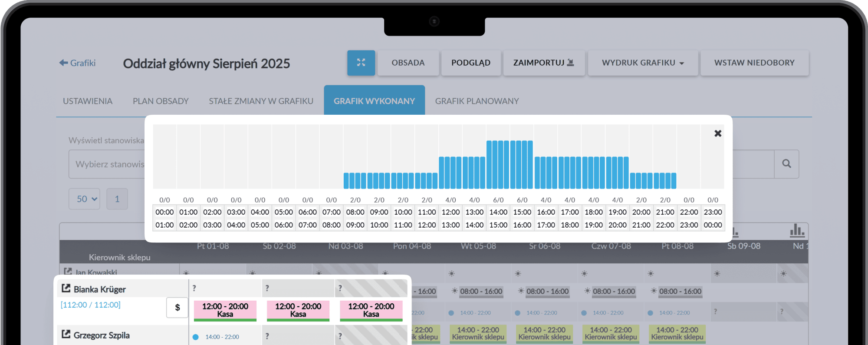
Task: Switch to GRAFIK PLANOWANY tab
Action: [x=477, y=101]
